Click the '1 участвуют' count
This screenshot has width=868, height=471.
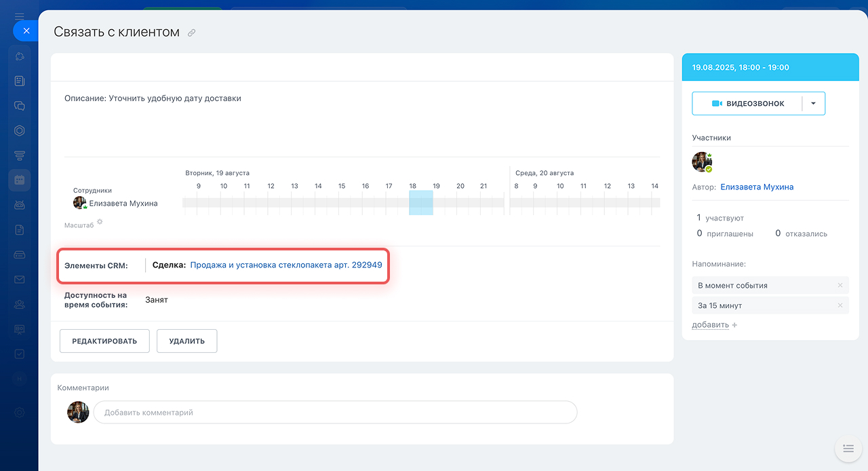(x=720, y=218)
